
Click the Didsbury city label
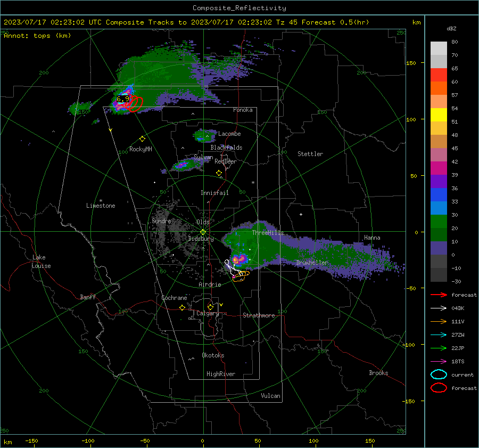click(201, 239)
